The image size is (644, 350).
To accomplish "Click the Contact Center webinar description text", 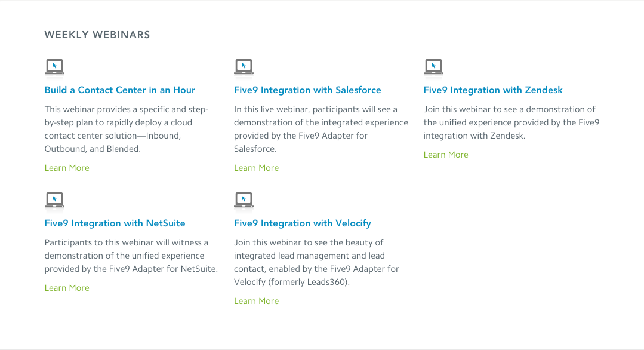I will 127,129.
